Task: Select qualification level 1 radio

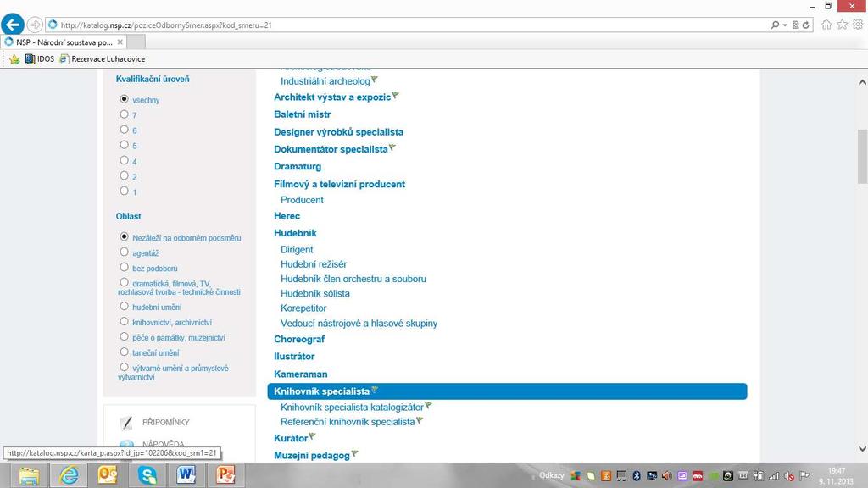Action: pos(124,191)
